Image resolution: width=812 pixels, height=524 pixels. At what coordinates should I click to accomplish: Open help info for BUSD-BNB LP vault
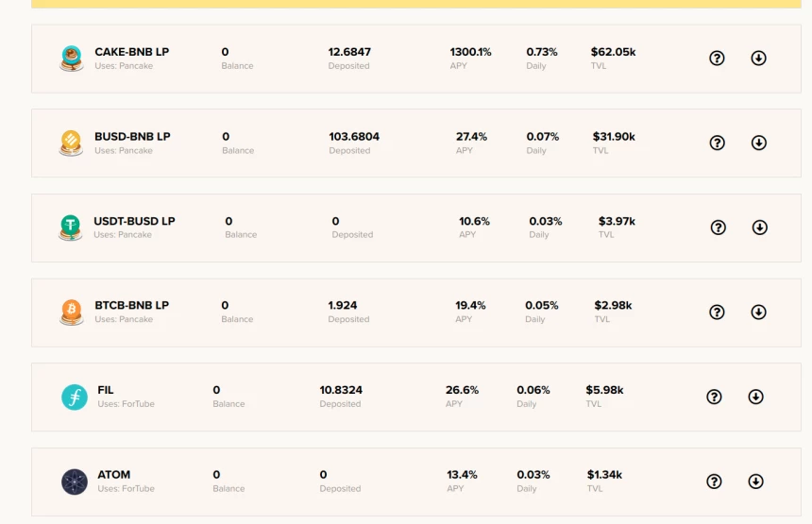(x=717, y=143)
